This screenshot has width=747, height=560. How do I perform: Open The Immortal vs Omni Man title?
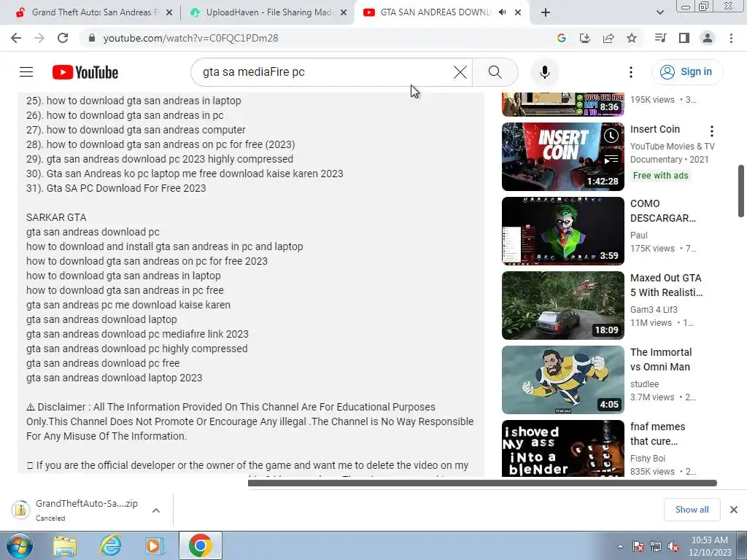pos(661,359)
